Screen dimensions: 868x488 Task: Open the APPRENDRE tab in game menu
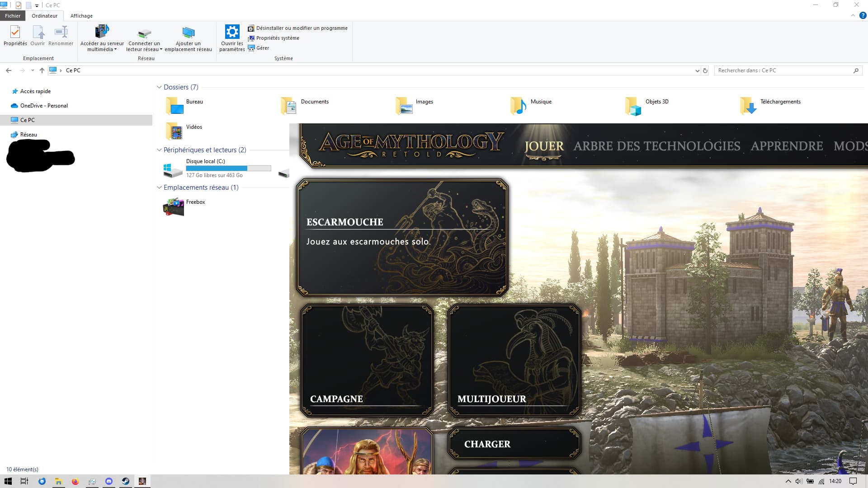787,146
